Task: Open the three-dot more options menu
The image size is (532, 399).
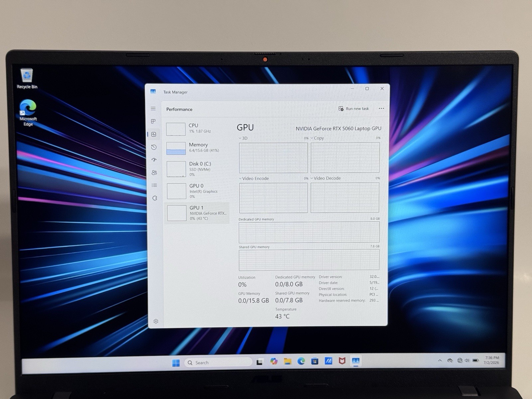Action: pos(381,108)
